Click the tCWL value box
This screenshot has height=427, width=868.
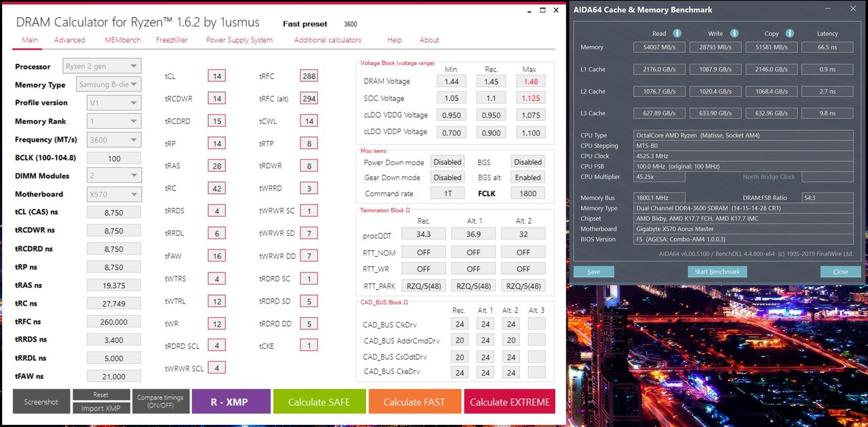pyautogui.click(x=309, y=121)
